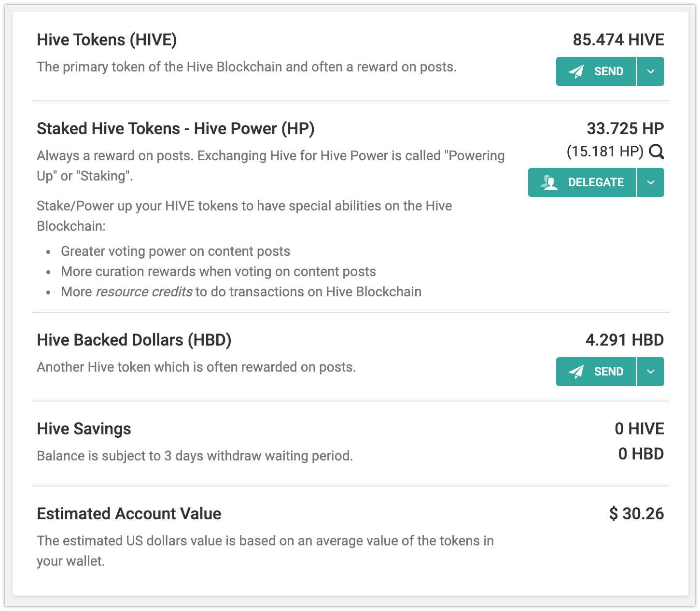Screen dimensions: 700x611
Task: Open the dropdown arrow beside Hive Tokens SEND
Action: [x=651, y=71]
